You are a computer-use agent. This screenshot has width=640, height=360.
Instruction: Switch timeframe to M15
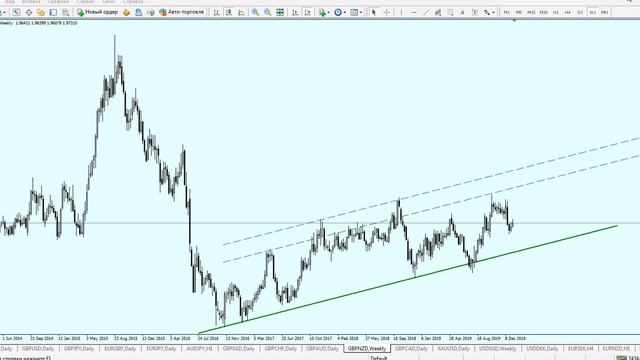coord(531,13)
